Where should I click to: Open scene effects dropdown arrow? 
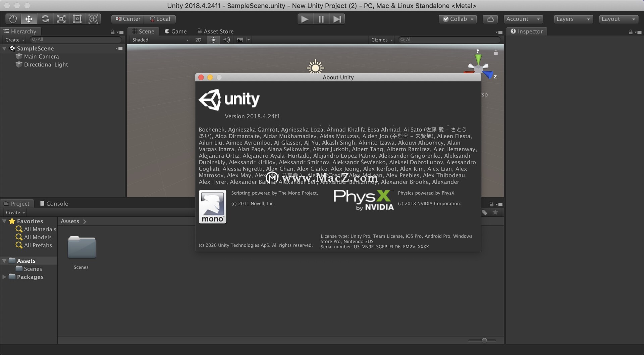pos(249,40)
